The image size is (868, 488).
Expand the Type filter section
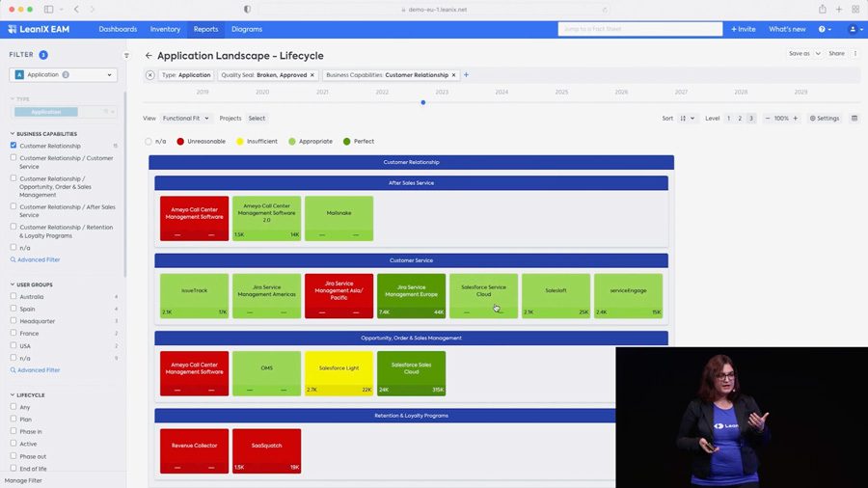click(x=13, y=99)
